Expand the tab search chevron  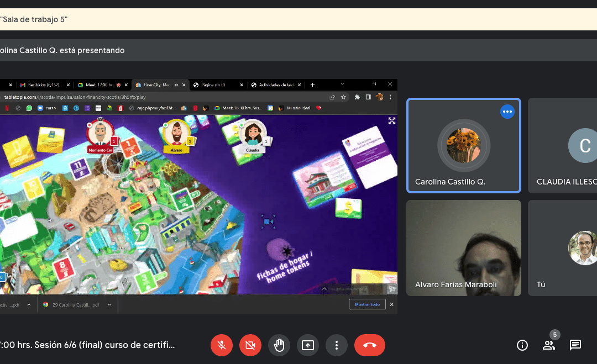(x=342, y=84)
